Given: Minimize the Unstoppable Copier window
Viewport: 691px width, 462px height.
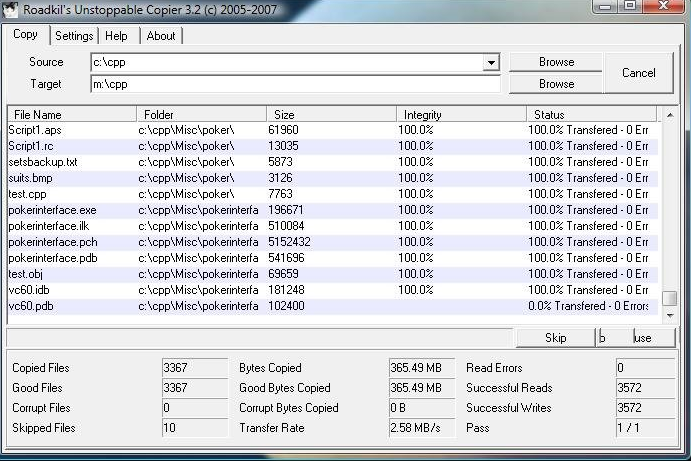Looking at the screenshot, I should pos(606,6).
